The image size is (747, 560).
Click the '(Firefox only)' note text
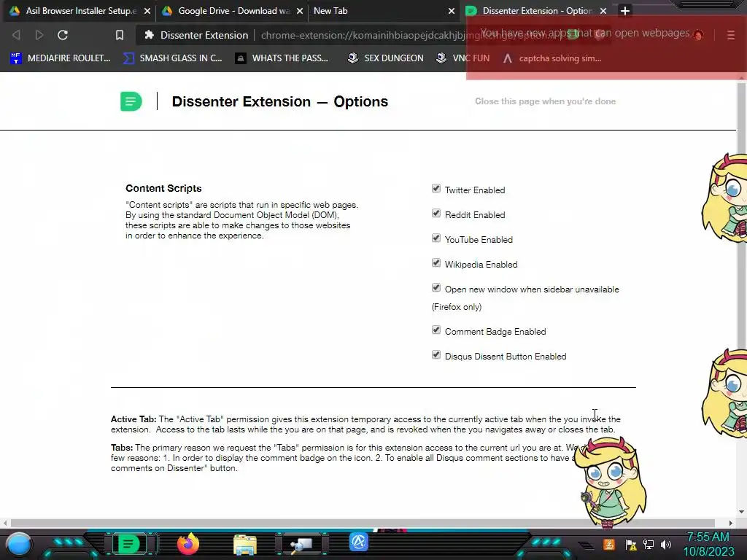(x=457, y=307)
